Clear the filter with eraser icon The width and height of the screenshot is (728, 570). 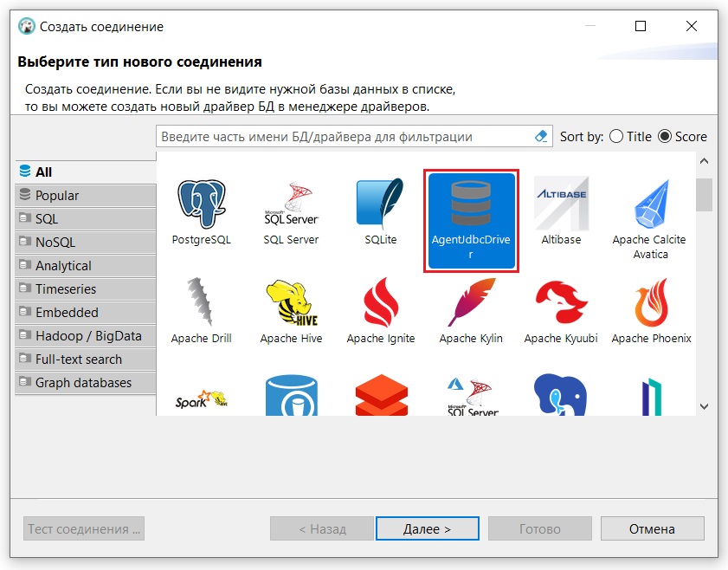(x=541, y=137)
